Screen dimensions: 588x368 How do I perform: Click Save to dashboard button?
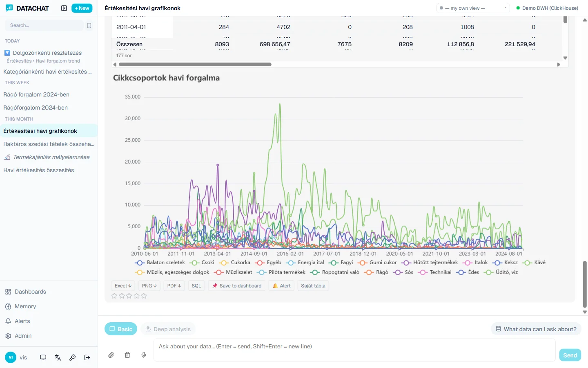pos(237,286)
